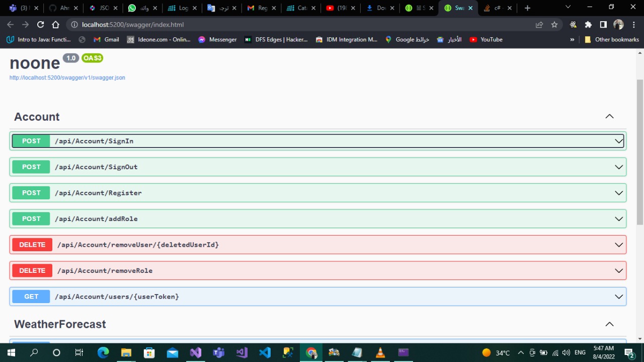
Task: Click the reload page icon
Action: (x=40, y=24)
